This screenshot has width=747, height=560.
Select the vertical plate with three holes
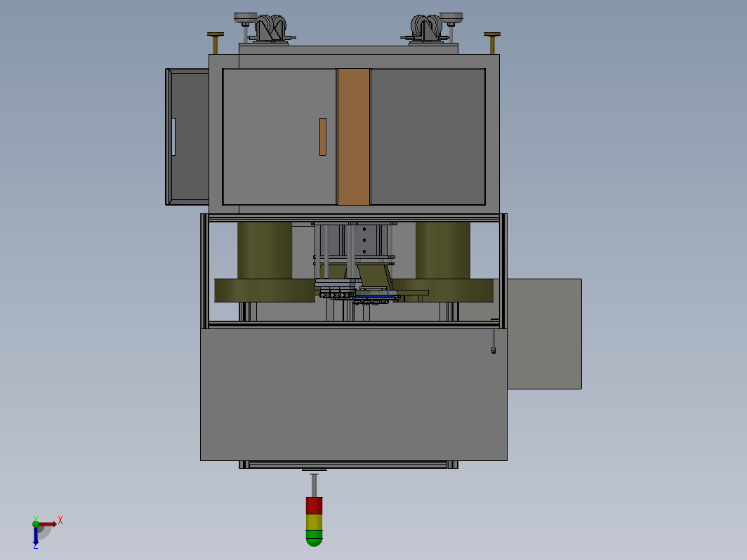coord(364,240)
